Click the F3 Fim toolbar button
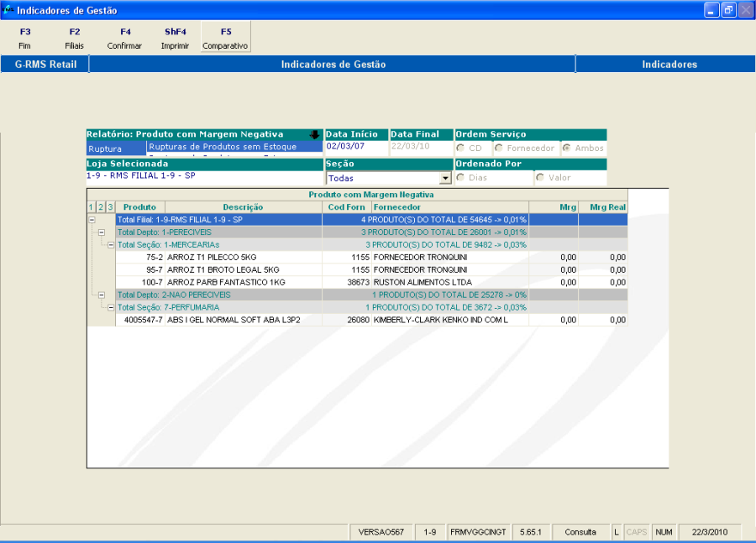This screenshot has height=543, width=756. coord(25,38)
